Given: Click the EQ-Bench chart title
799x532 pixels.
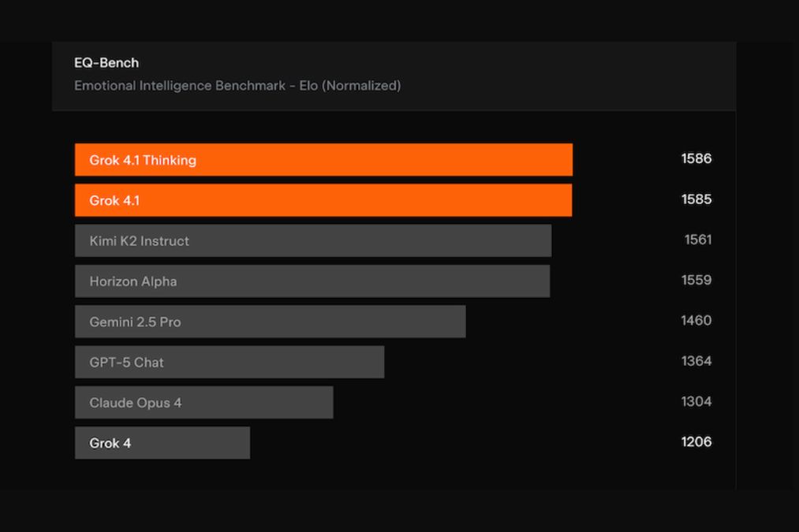Looking at the screenshot, I should (106, 63).
